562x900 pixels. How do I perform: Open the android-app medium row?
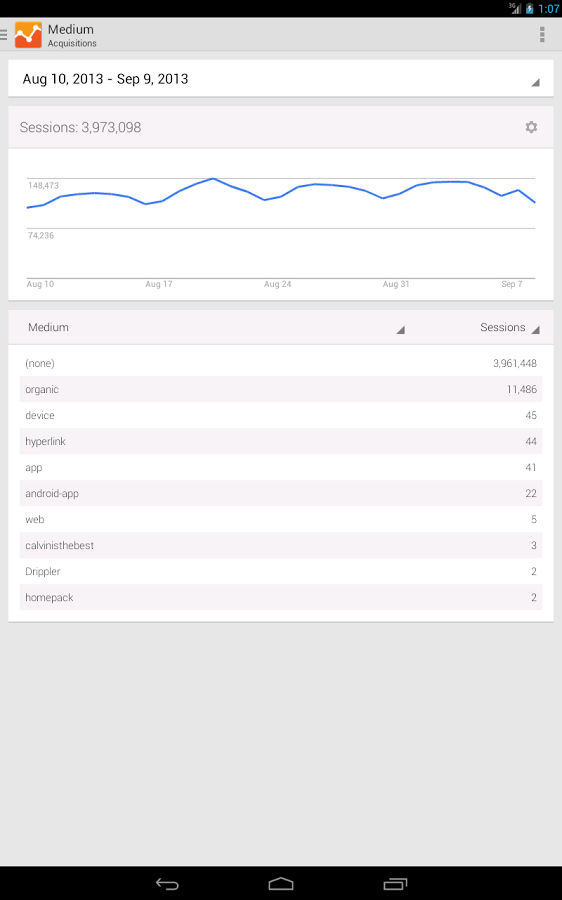pyautogui.click(x=281, y=494)
